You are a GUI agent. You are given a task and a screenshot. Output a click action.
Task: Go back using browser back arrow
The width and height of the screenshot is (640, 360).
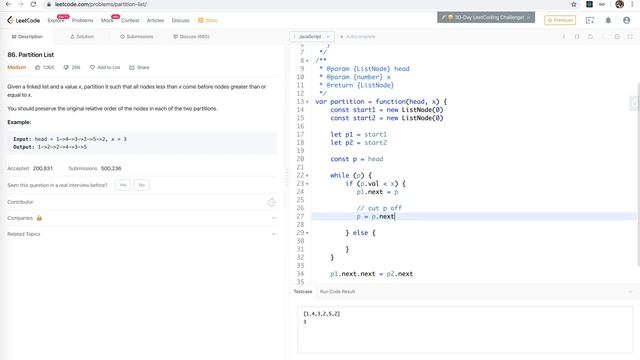[x=8, y=4]
